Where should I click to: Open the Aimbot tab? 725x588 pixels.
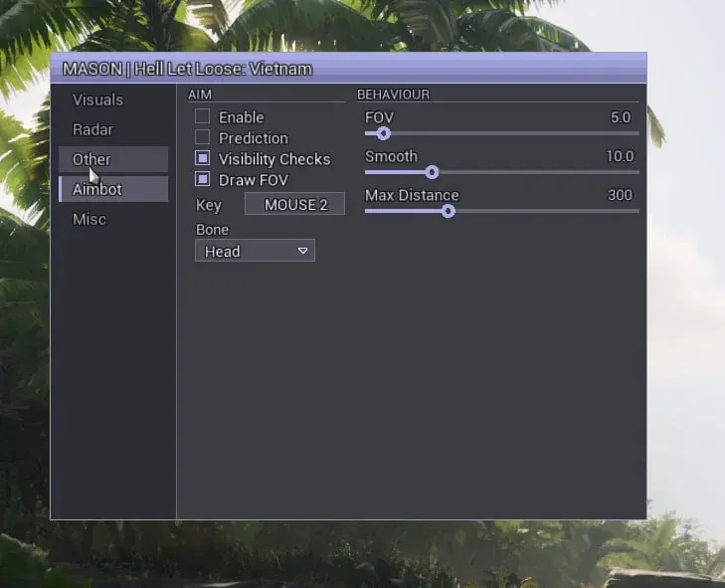(112, 189)
